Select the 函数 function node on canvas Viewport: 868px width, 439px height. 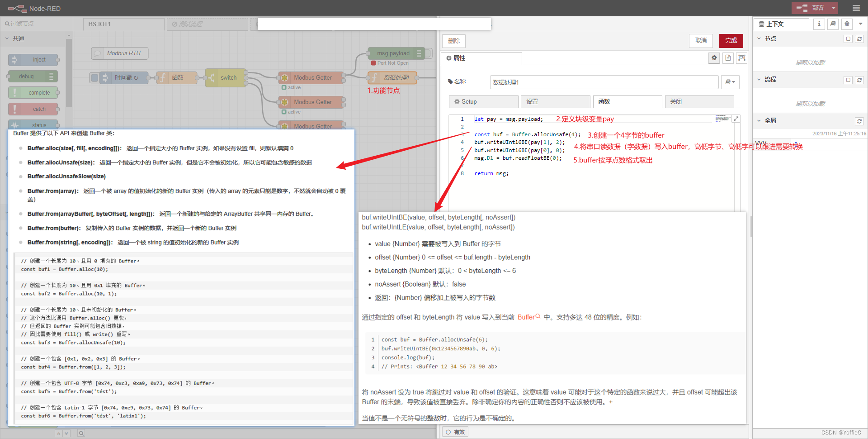177,77
